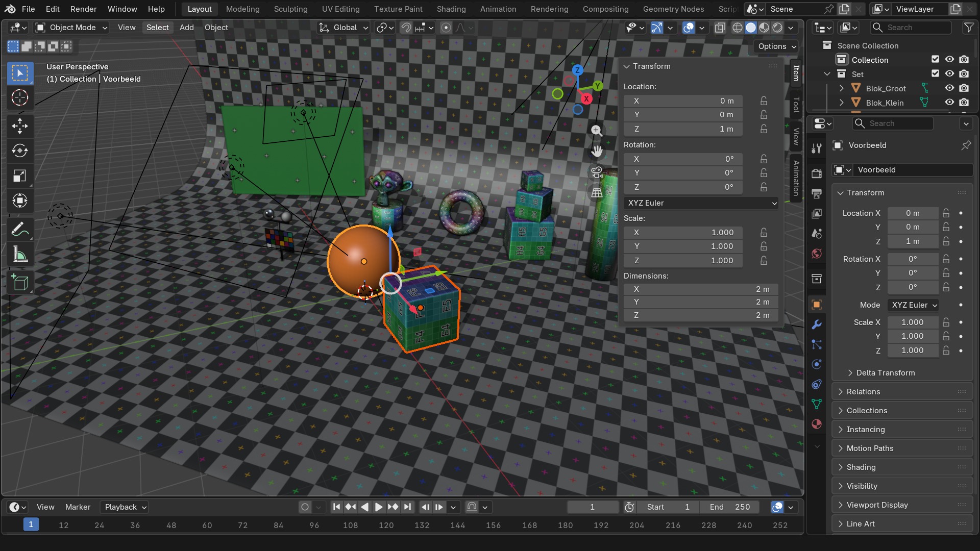Click the End frame 250 field

point(730,507)
